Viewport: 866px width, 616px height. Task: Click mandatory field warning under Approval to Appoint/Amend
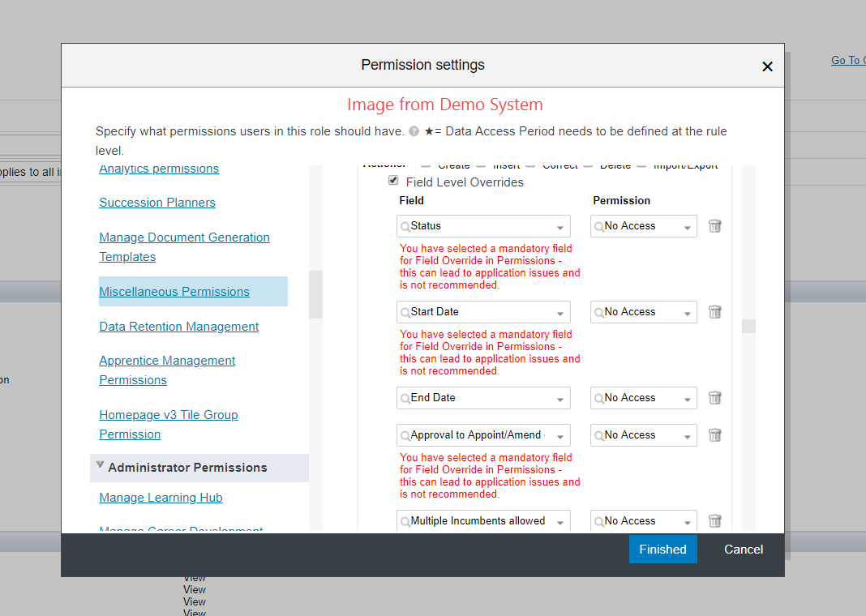(490, 476)
